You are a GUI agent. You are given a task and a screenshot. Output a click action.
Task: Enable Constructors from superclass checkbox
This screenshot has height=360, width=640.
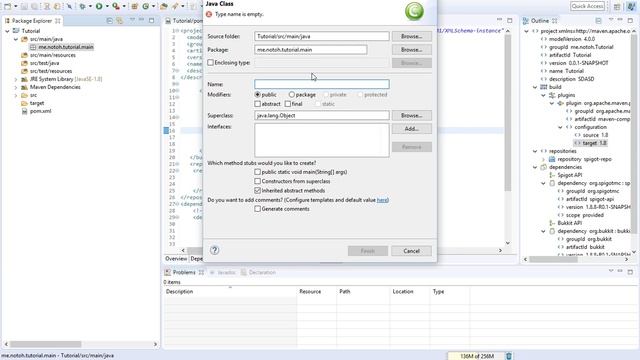tap(258, 181)
